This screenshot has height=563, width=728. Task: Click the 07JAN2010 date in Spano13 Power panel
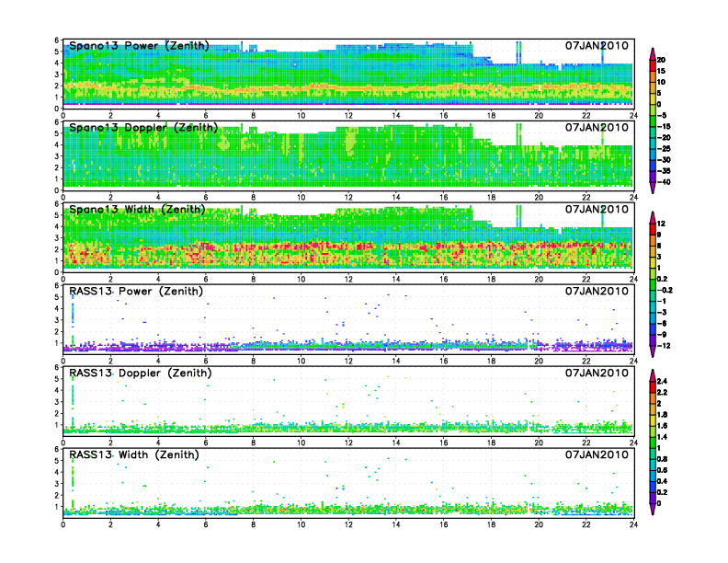click(x=597, y=45)
